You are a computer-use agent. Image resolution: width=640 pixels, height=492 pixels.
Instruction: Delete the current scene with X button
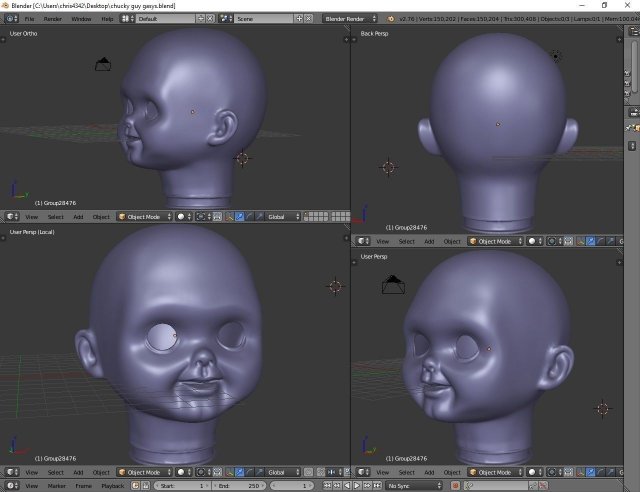click(309, 19)
